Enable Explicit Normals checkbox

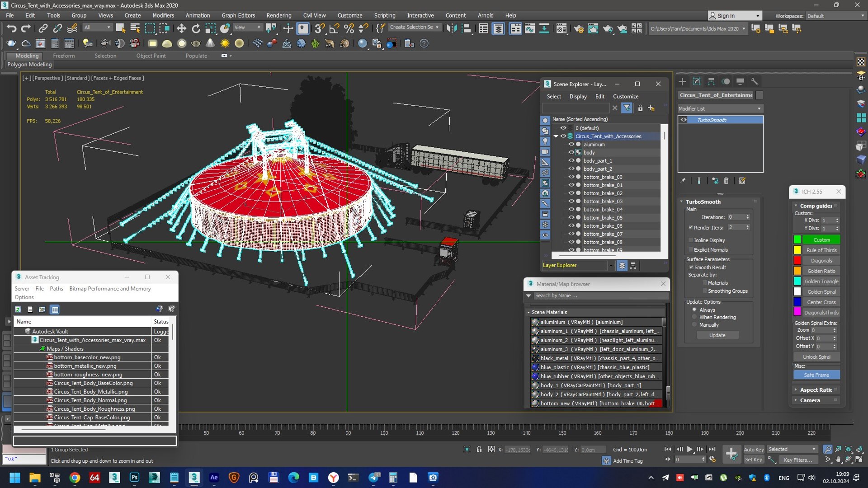(691, 249)
